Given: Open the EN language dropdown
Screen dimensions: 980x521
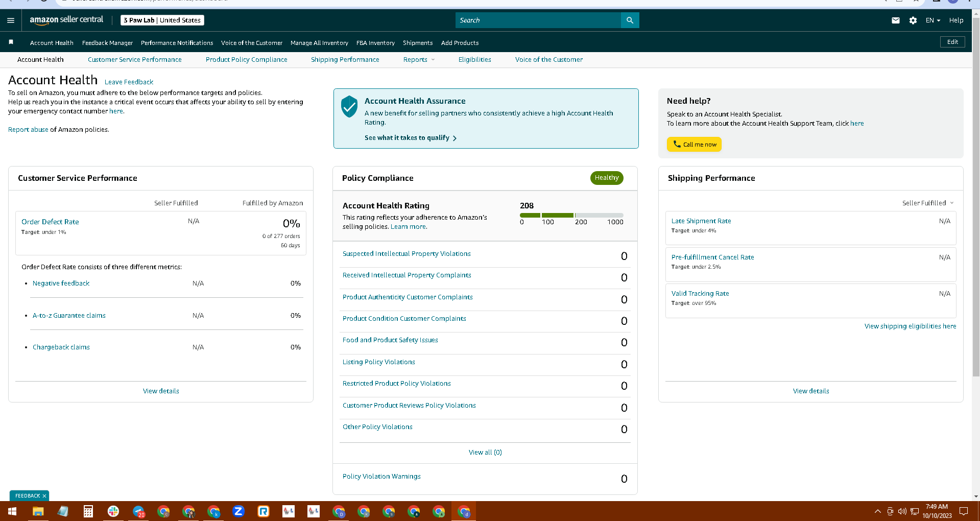Looking at the screenshot, I should coord(933,20).
